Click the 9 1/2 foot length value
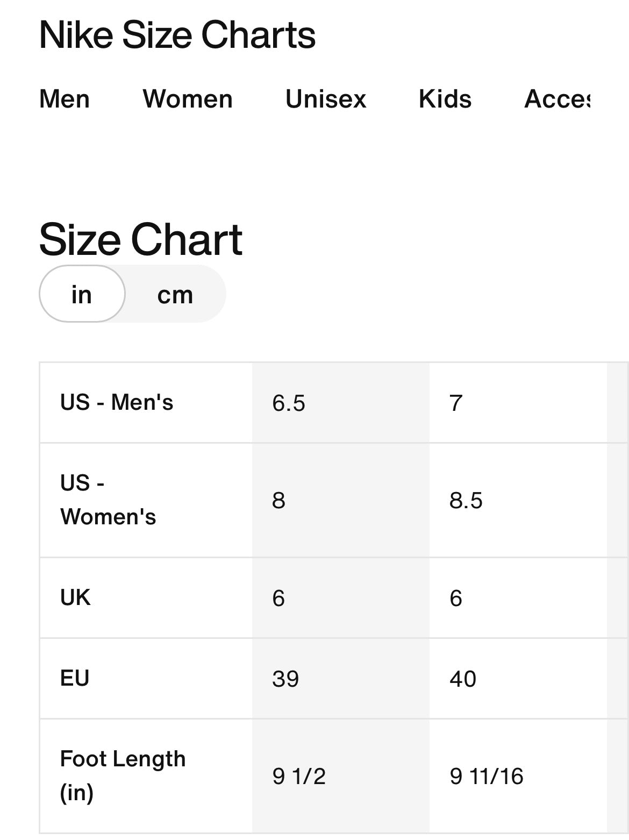629x840 pixels. click(299, 776)
